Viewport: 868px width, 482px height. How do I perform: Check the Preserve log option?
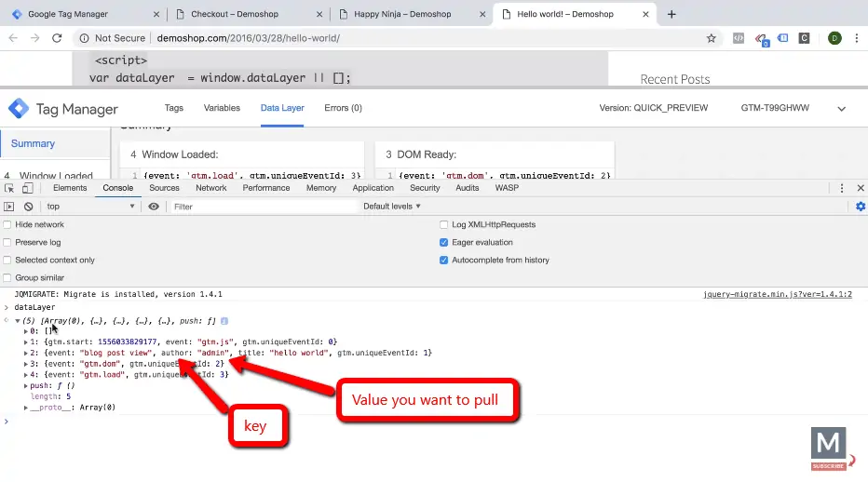[x=8, y=243]
